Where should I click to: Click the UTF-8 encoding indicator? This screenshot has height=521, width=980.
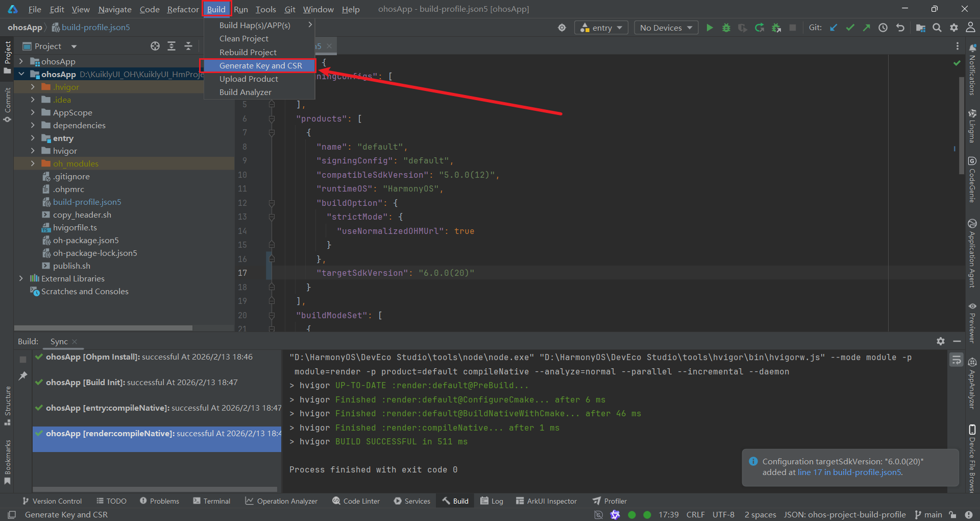click(x=723, y=514)
